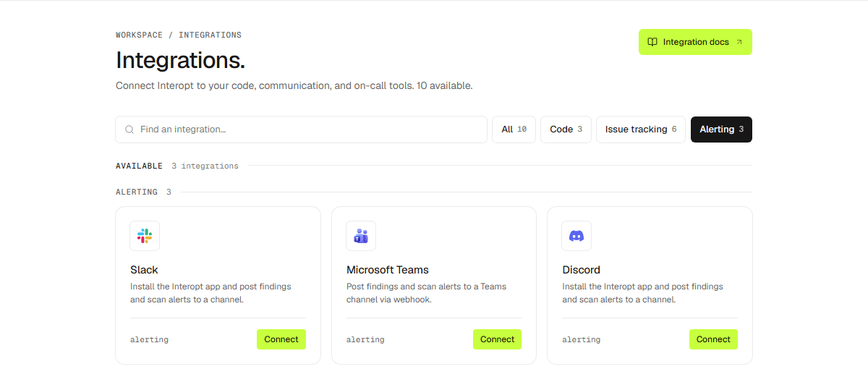This screenshot has height=369, width=868.
Task: Click the book icon in Integration docs
Action: tap(652, 42)
